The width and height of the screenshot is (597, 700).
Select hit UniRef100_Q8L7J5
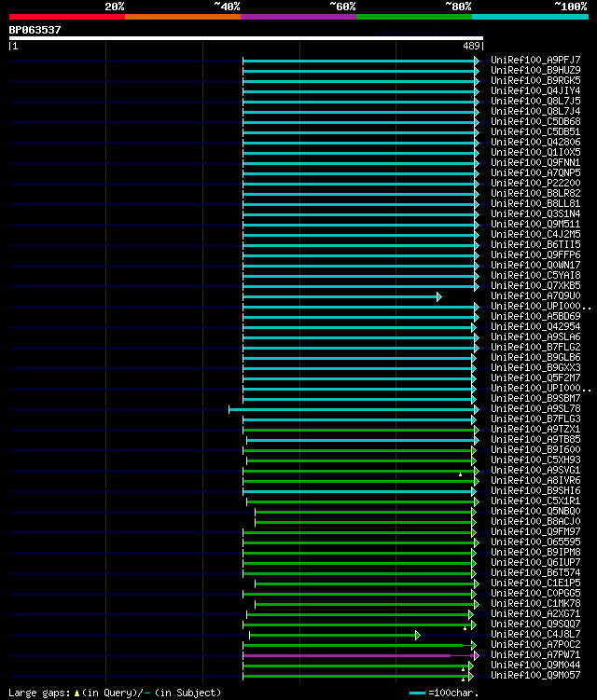point(535,101)
